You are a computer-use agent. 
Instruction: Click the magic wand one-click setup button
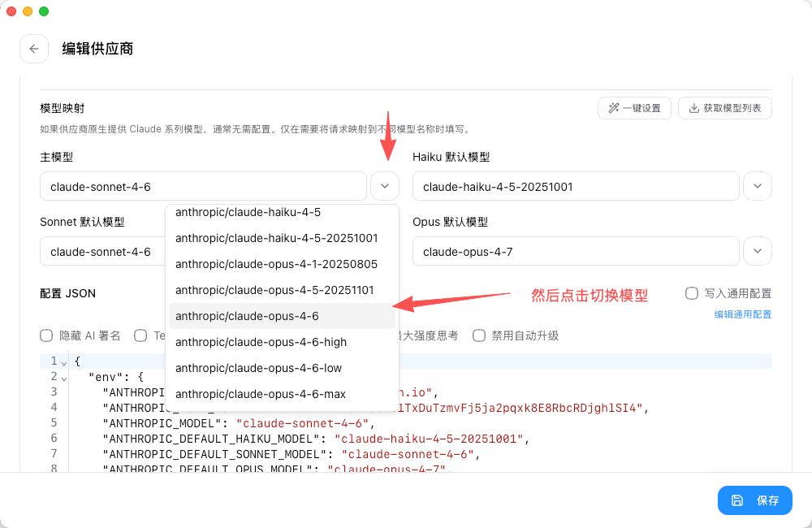pos(634,108)
